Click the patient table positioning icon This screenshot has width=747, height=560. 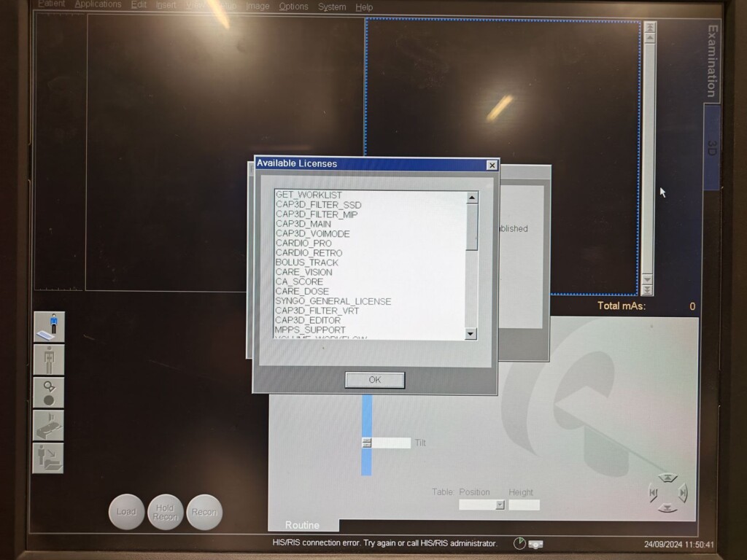click(49, 425)
